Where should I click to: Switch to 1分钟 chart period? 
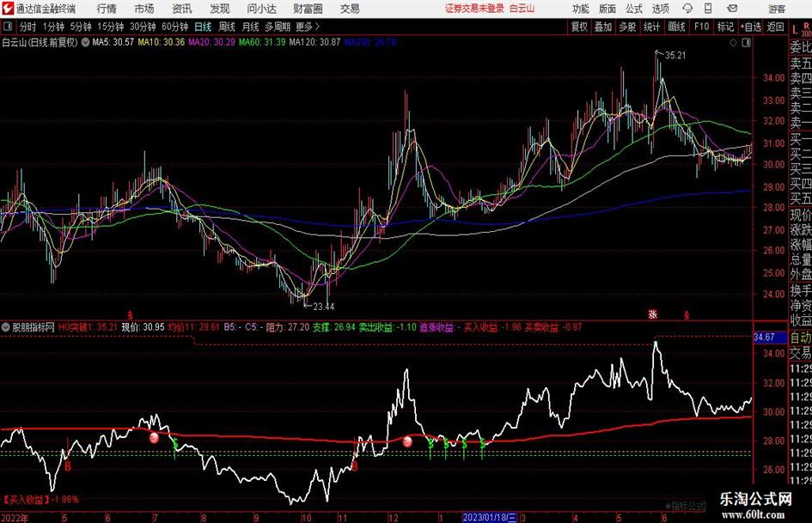[53, 27]
